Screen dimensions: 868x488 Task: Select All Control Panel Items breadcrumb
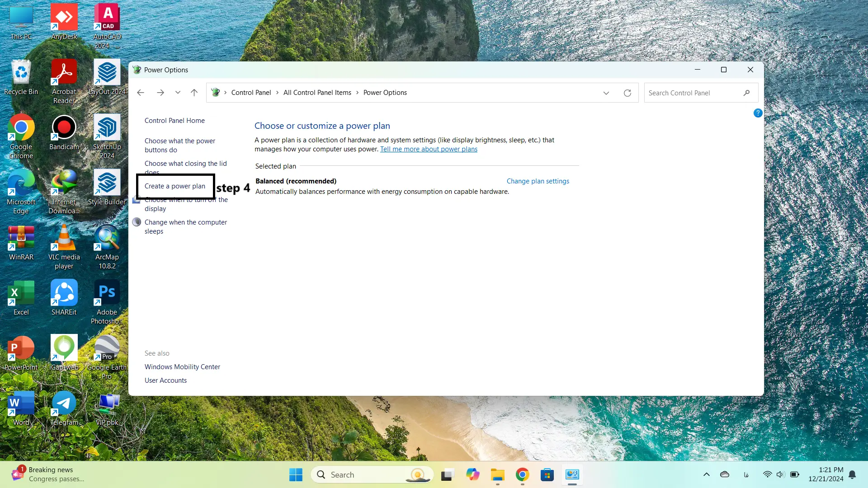[x=317, y=93]
